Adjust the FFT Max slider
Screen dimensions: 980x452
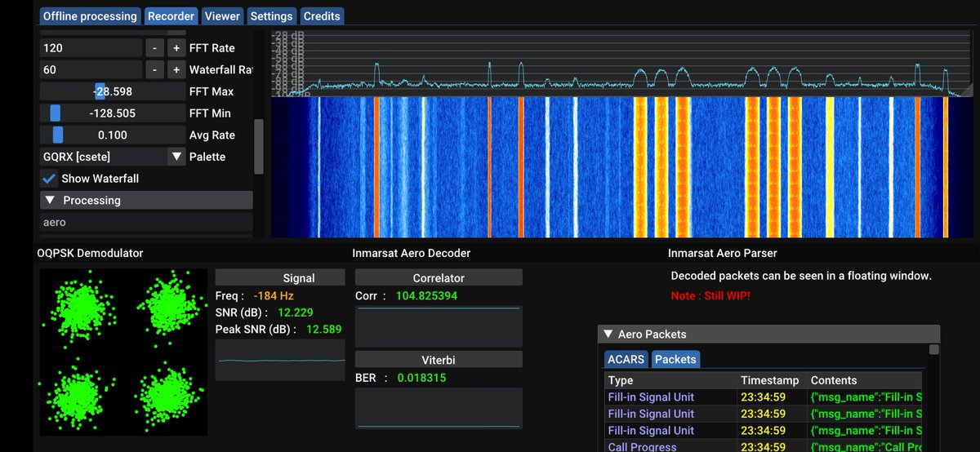112,91
